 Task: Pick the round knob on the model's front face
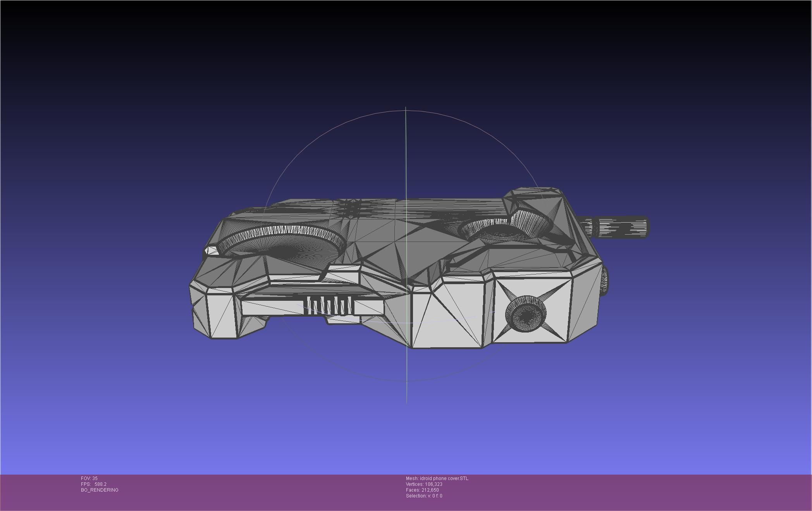click(x=526, y=314)
